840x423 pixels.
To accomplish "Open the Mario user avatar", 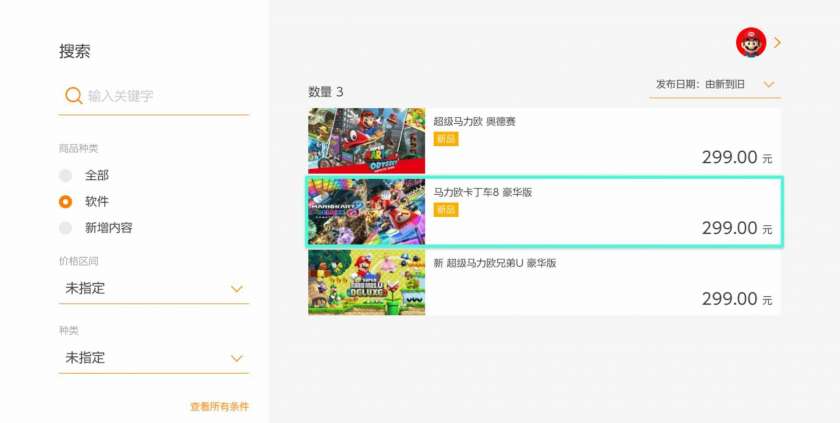I will click(x=751, y=42).
